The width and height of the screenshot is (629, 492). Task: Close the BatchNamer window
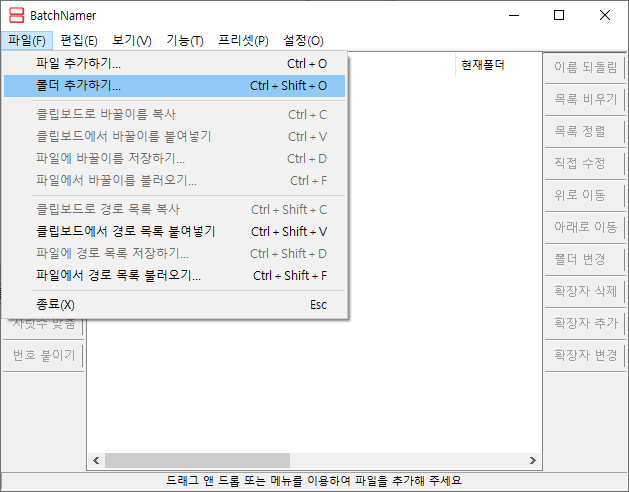[x=605, y=16]
